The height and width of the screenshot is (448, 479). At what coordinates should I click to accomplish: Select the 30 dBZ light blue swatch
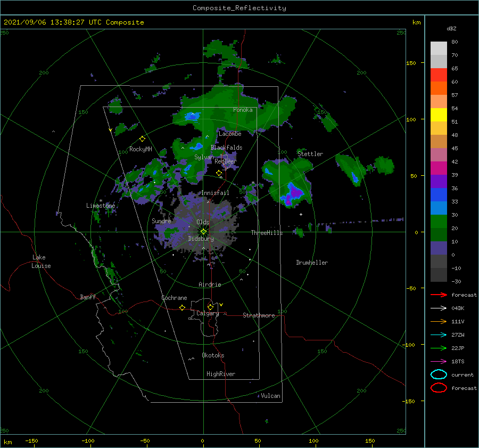439,208
